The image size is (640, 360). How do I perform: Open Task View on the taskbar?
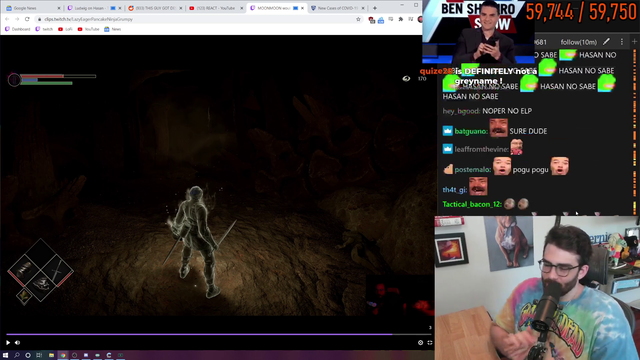pos(39,356)
